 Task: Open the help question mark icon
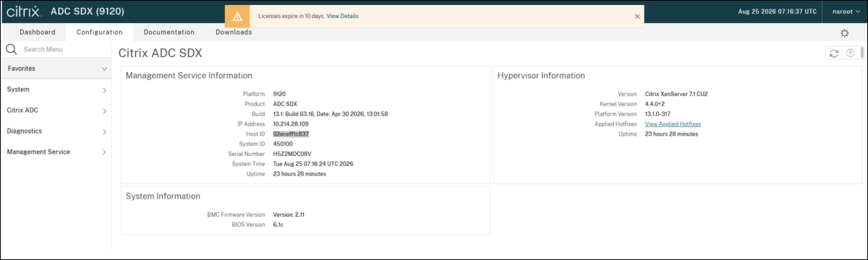point(850,53)
